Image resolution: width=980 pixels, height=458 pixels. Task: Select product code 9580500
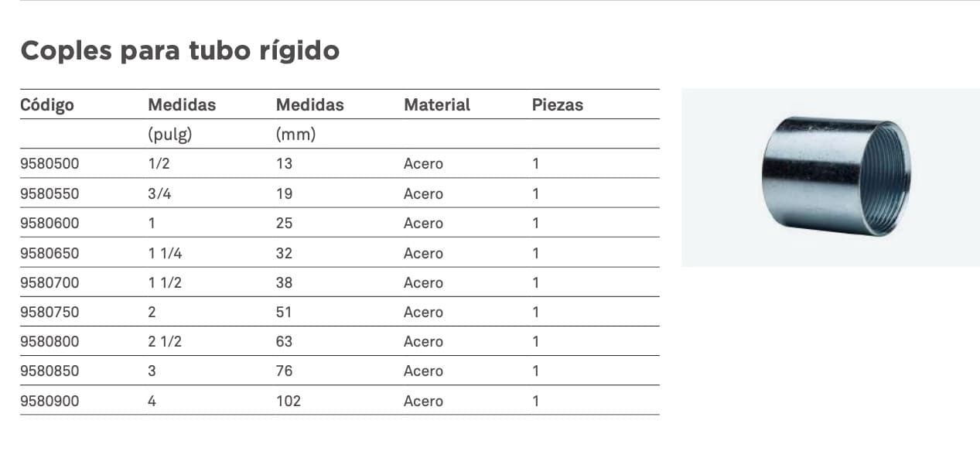[x=50, y=164]
